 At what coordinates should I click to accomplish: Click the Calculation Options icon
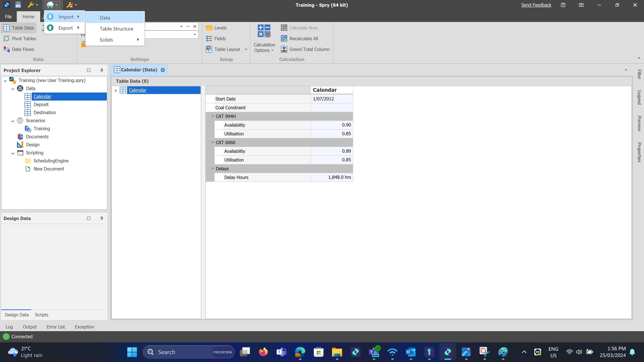pyautogui.click(x=264, y=31)
